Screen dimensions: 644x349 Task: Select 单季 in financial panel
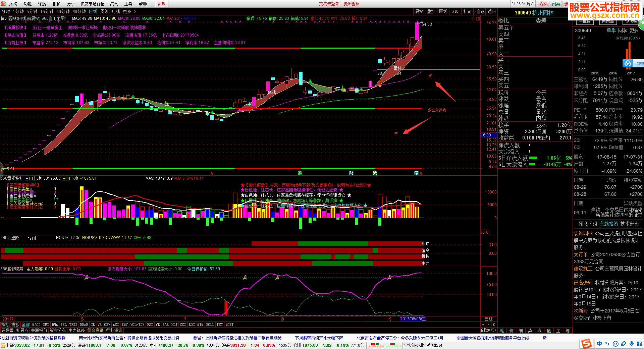point(611,30)
